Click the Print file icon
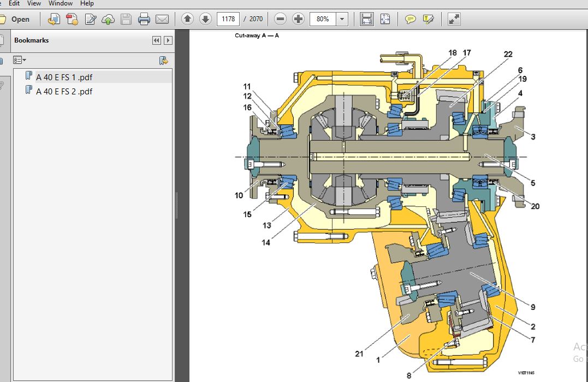The height and width of the screenshot is (382, 588). point(144,19)
